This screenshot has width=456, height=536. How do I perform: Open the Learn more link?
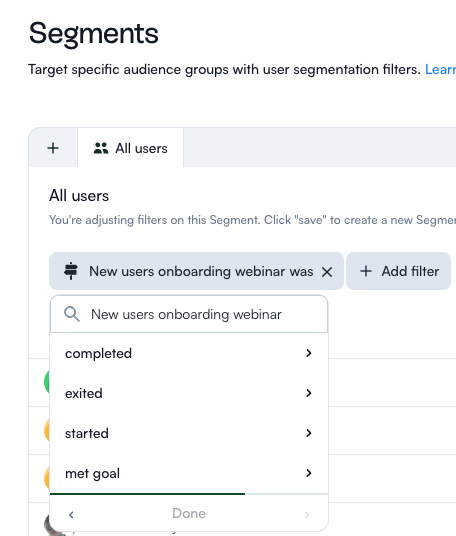440,69
